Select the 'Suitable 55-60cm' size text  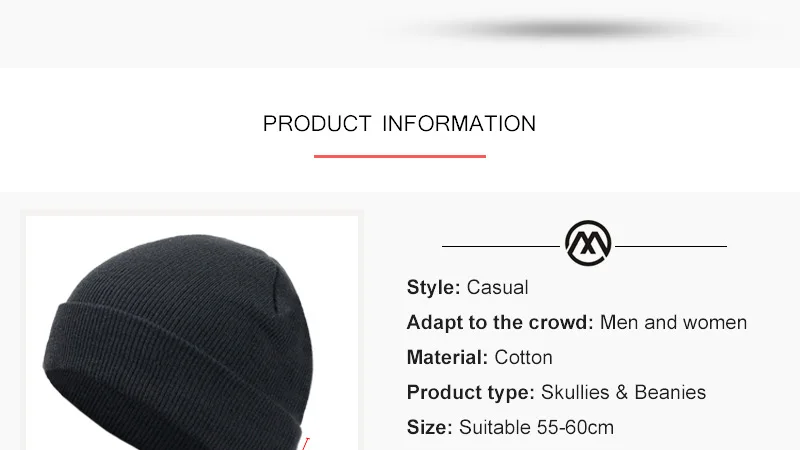click(536, 428)
